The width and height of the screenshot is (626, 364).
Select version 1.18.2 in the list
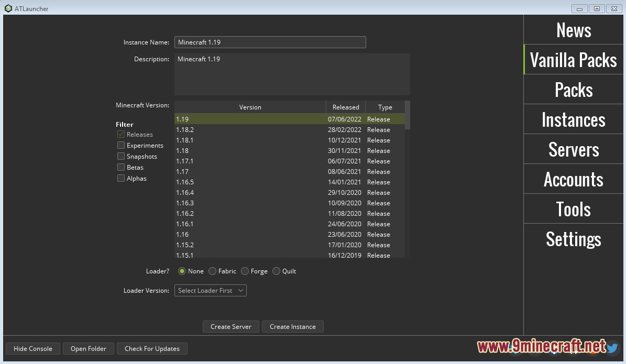[x=290, y=130]
